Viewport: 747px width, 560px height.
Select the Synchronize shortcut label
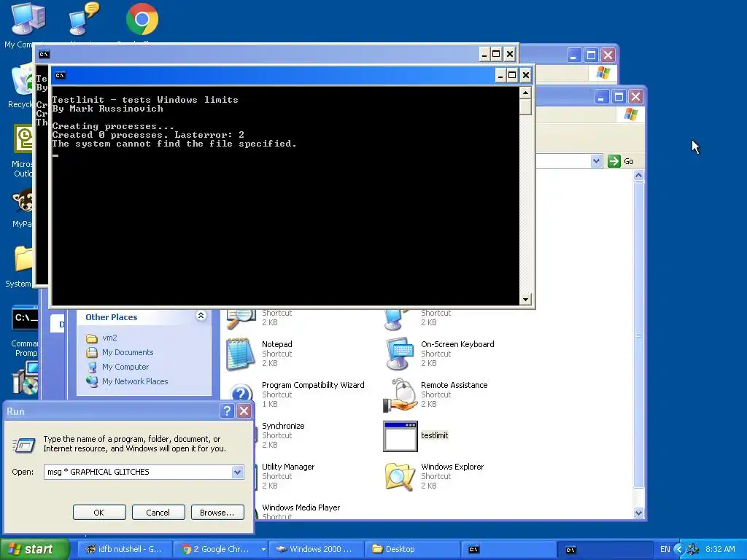pos(283,426)
